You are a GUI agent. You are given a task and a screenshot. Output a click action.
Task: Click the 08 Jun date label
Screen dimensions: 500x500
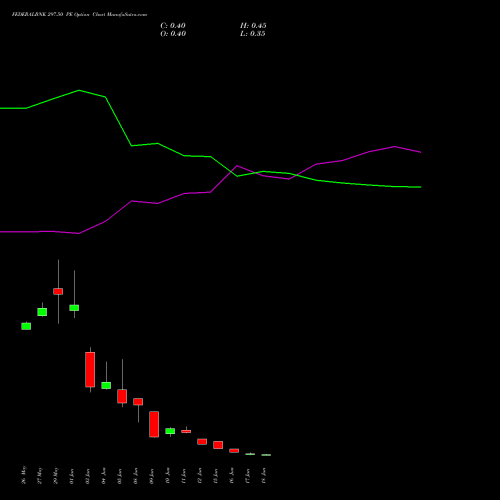point(136,476)
